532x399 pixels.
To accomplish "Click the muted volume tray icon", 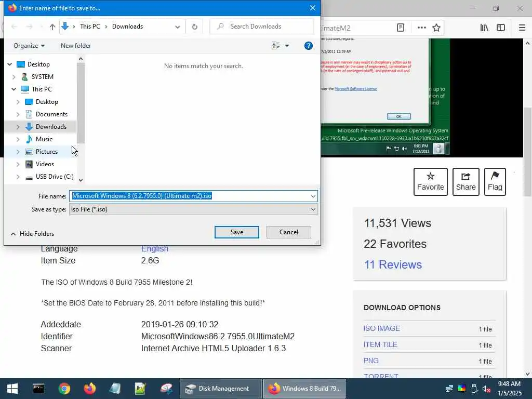I will coord(486,389).
